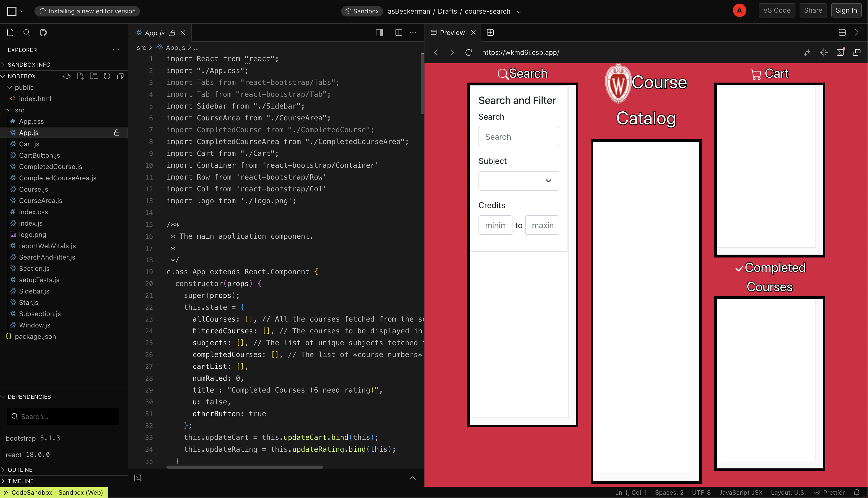Click the VS Code button
Screen dimensions: 868x498
(776, 10)
